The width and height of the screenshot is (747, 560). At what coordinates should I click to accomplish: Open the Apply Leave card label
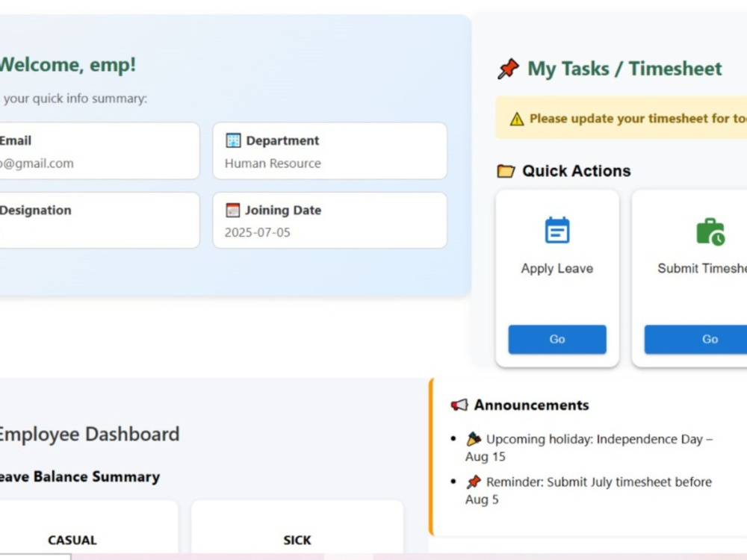557,269
